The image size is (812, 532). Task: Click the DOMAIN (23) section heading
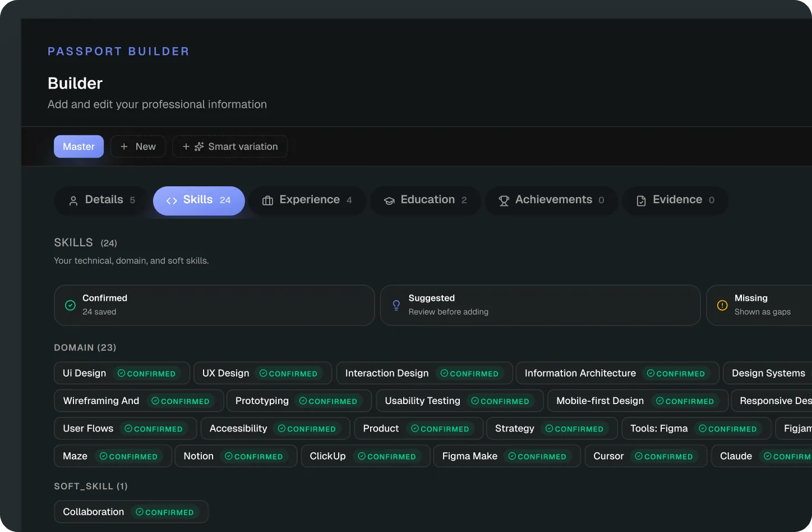pyautogui.click(x=85, y=347)
